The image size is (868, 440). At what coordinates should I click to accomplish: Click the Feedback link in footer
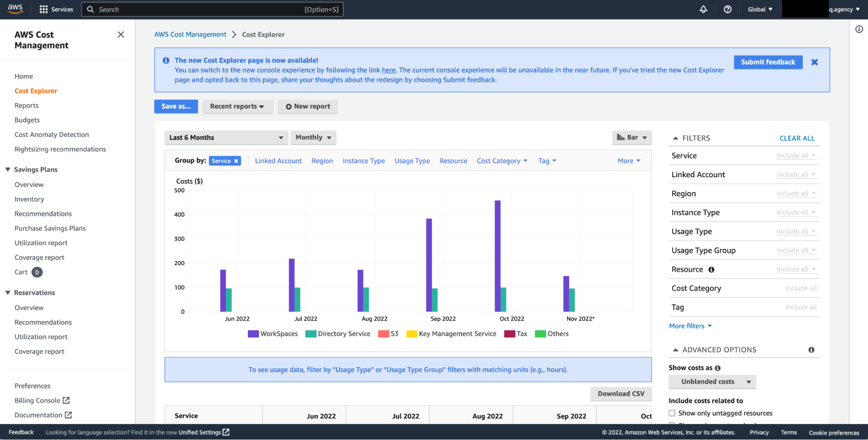coord(21,432)
